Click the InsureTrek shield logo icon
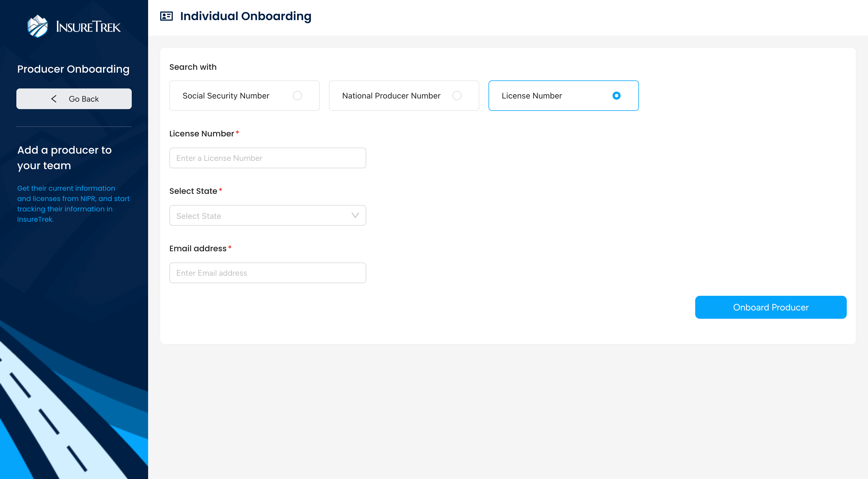 click(x=37, y=26)
